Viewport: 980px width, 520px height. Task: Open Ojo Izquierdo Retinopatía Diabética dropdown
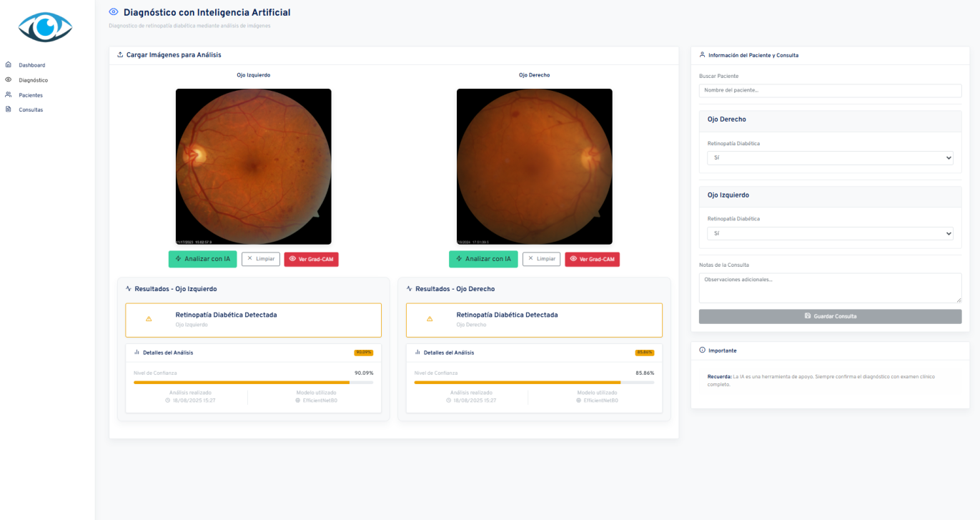pyautogui.click(x=830, y=233)
